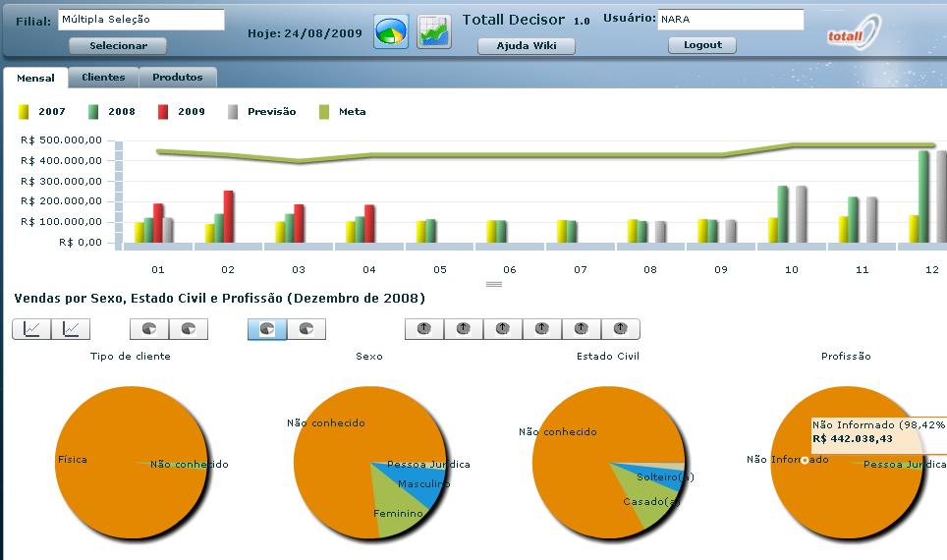Click the second line chart button
Image resolution: width=947 pixels, height=560 pixels.
point(71,329)
